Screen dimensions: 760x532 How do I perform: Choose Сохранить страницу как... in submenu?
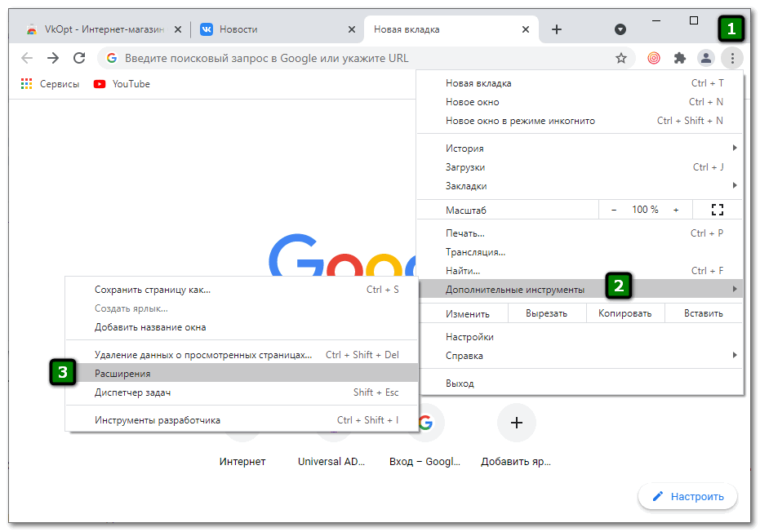[242, 290]
